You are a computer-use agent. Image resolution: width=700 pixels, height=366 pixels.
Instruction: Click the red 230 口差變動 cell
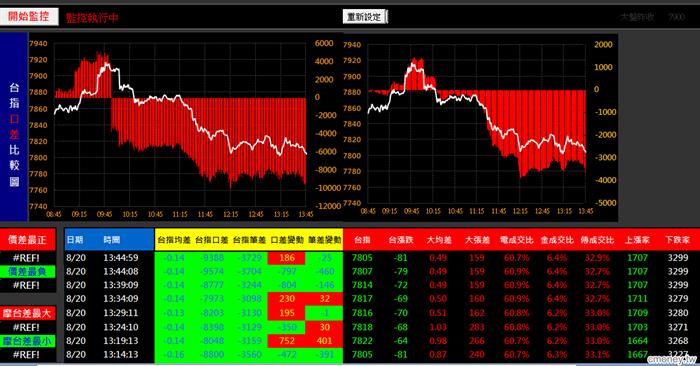coord(287,299)
